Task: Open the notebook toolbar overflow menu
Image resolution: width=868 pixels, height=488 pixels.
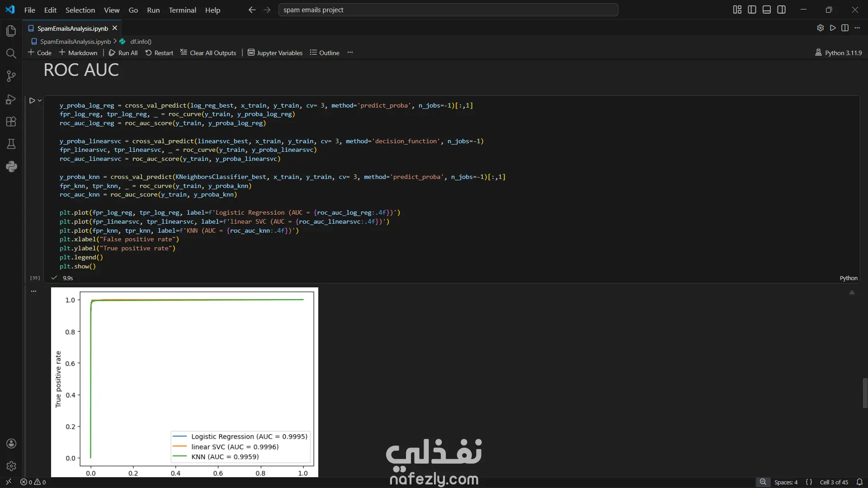Action: [x=350, y=53]
